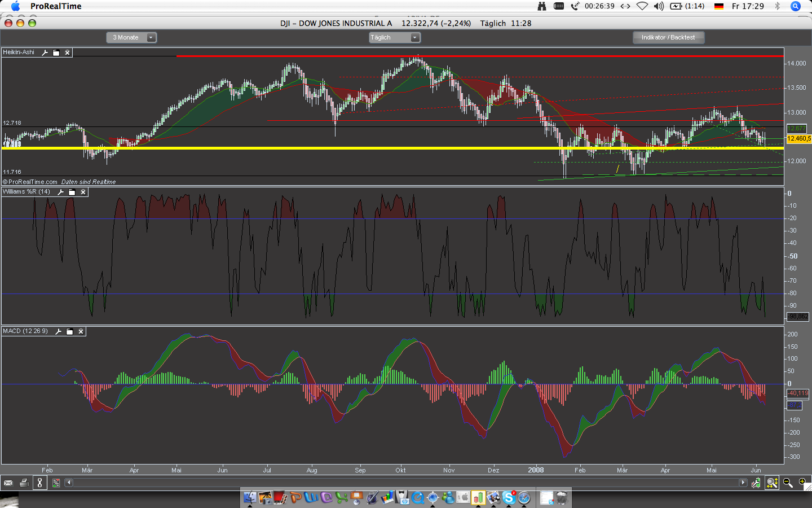The height and width of the screenshot is (508, 812).
Task: Toggle the Heikin-Ashi panel window icon
Action: pyautogui.click(x=56, y=52)
